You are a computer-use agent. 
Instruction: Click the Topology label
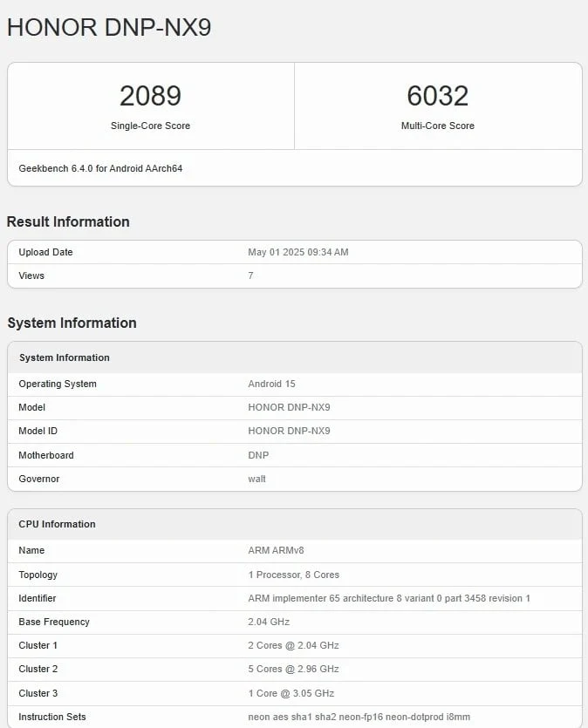click(38, 575)
